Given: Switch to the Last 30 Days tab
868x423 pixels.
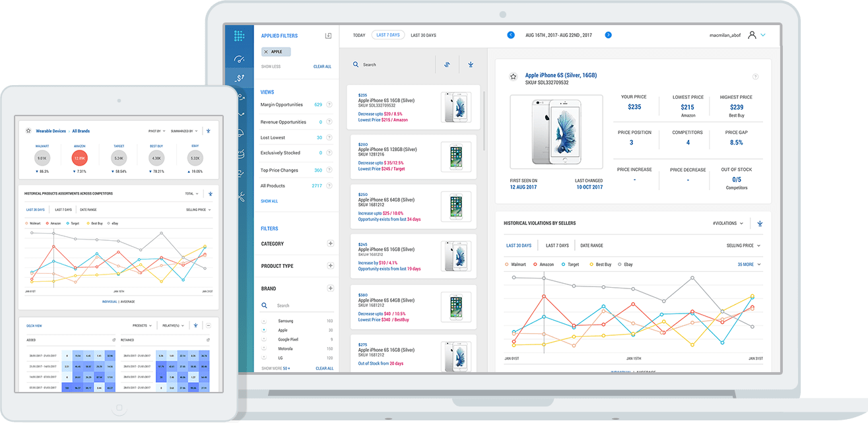Looking at the screenshot, I should point(422,35).
